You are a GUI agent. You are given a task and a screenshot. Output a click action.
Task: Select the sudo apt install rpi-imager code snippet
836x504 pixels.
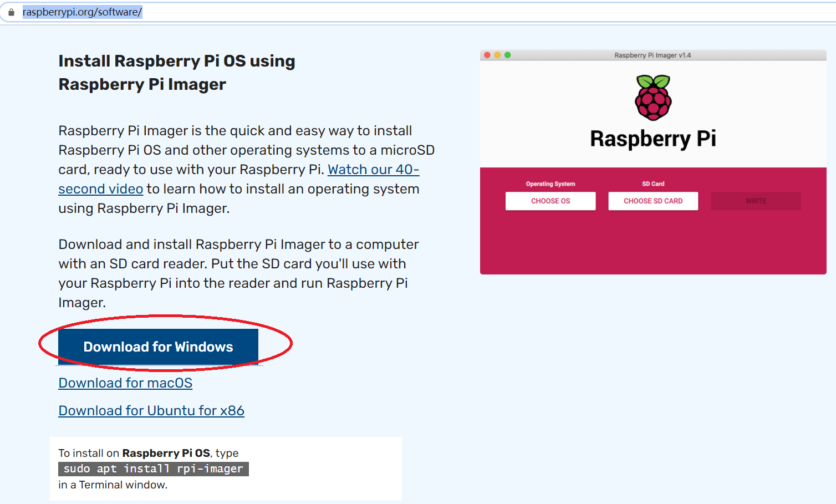153,469
